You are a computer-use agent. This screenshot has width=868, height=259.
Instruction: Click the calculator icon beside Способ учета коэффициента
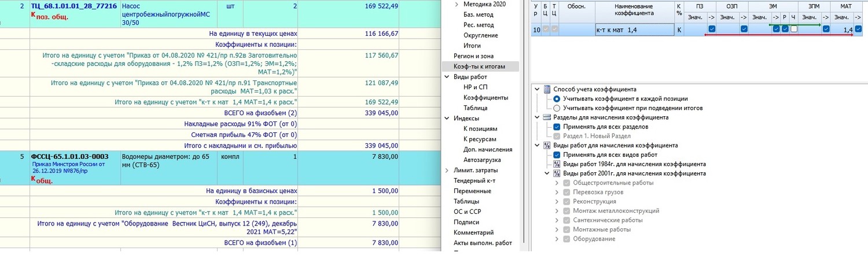pyautogui.click(x=547, y=90)
